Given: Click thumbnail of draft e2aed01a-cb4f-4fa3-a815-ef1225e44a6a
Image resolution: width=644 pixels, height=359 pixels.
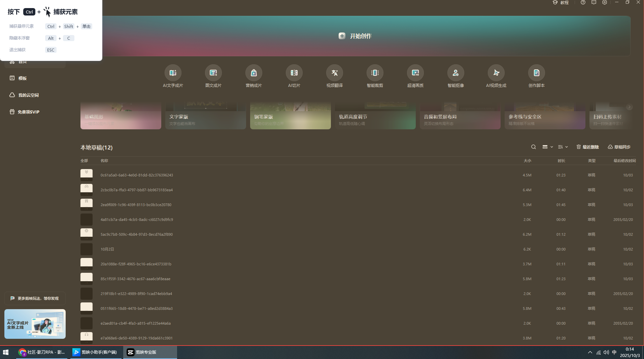Looking at the screenshot, I should 87,323.
